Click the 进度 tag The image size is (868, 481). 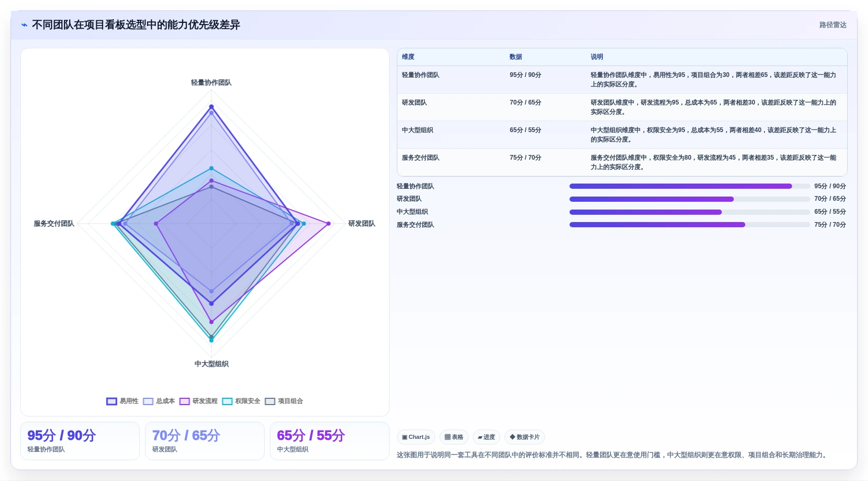(486, 437)
